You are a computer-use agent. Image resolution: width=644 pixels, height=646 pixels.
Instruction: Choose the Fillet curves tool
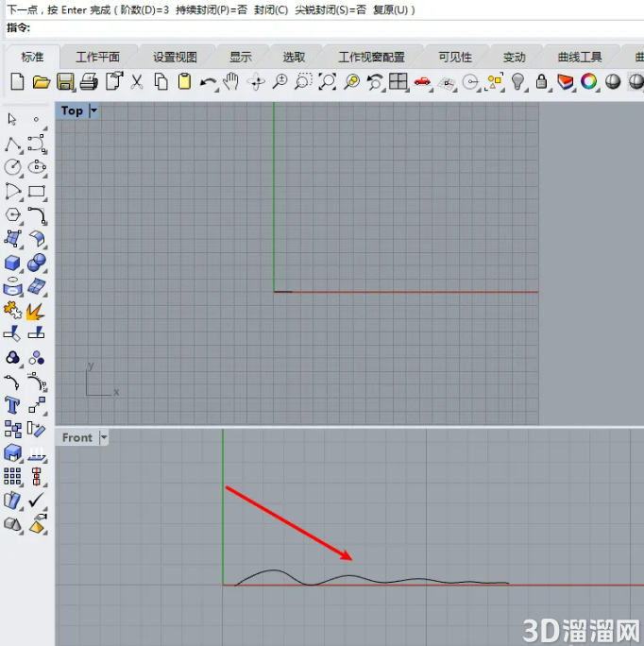(x=37, y=215)
